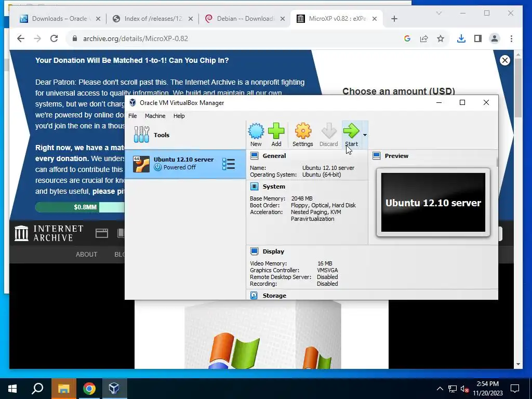Open the Machine menu in VirtualBox
Viewport: 532px width, 399px height.
point(155,116)
